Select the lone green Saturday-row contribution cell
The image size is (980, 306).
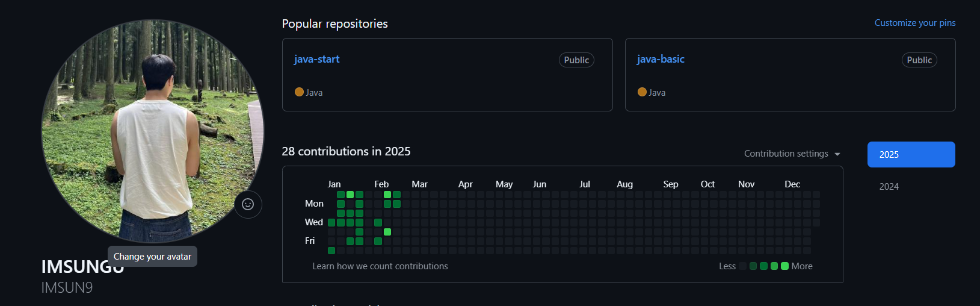click(x=331, y=251)
